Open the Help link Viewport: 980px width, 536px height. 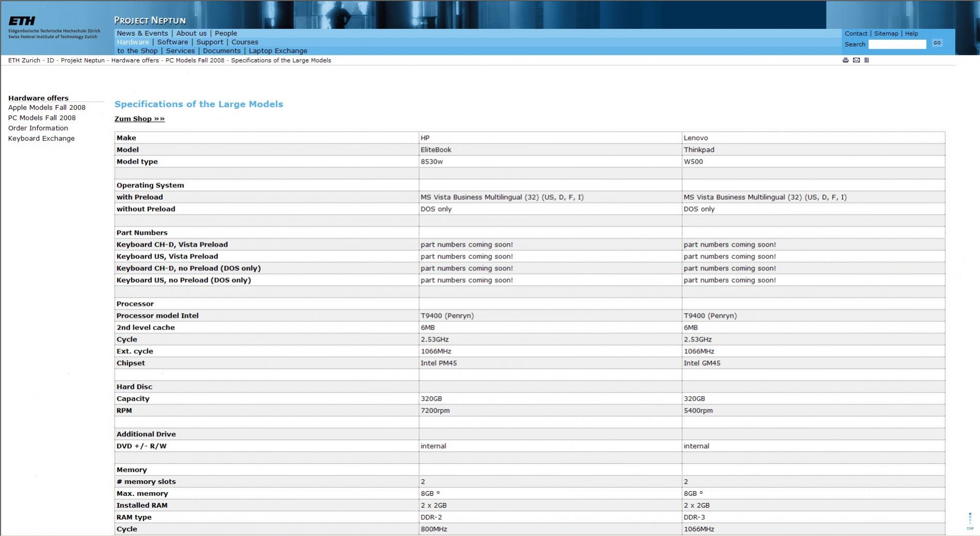click(x=911, y=34)
